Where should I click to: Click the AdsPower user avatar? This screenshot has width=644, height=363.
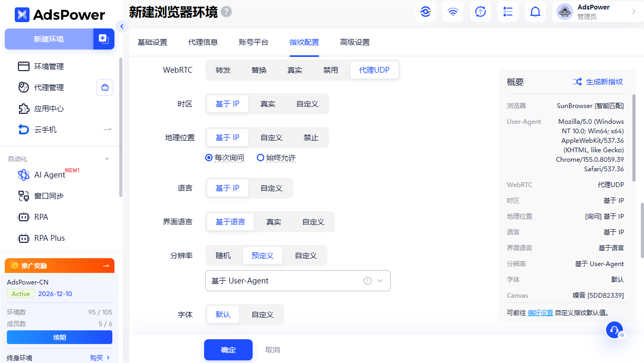pos(565,12)
